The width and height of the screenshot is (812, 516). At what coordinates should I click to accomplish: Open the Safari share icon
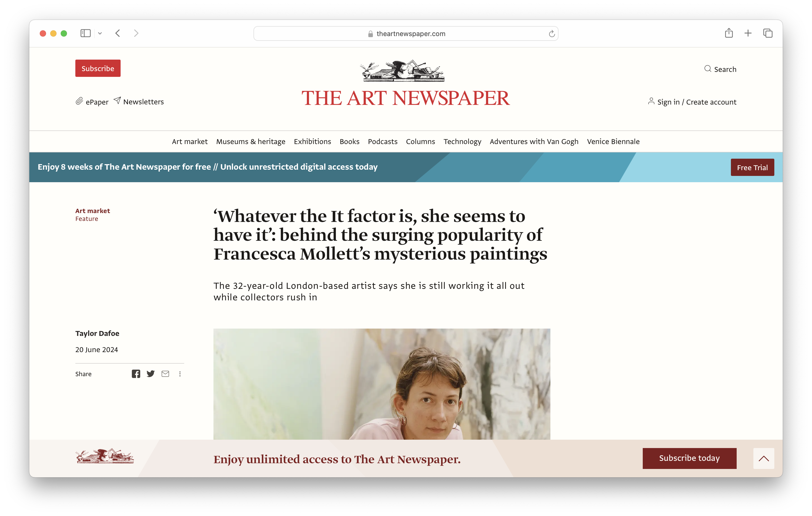pos(729,33)
